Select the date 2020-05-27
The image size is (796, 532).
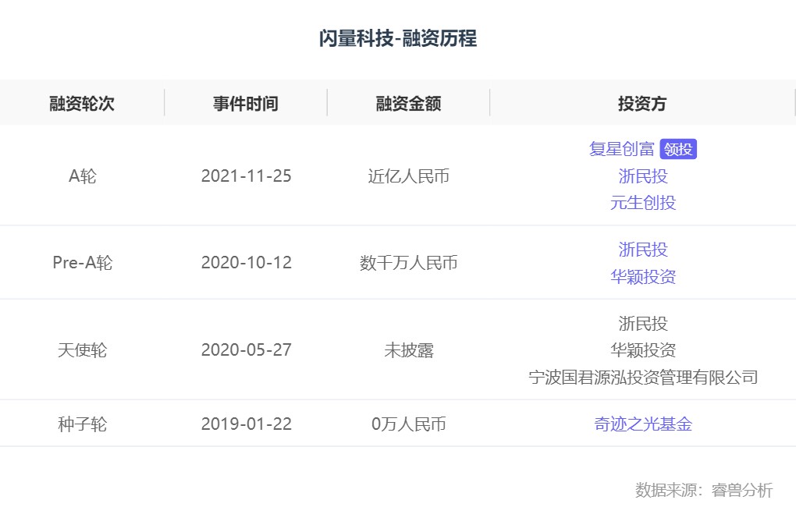[x=246, y=349]
